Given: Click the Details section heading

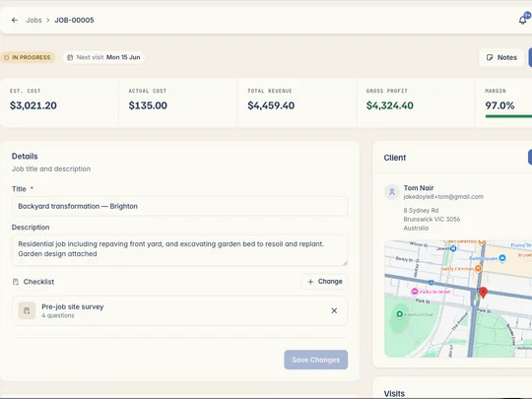Looking at the screenshot, I should click(x=25, y=157).
